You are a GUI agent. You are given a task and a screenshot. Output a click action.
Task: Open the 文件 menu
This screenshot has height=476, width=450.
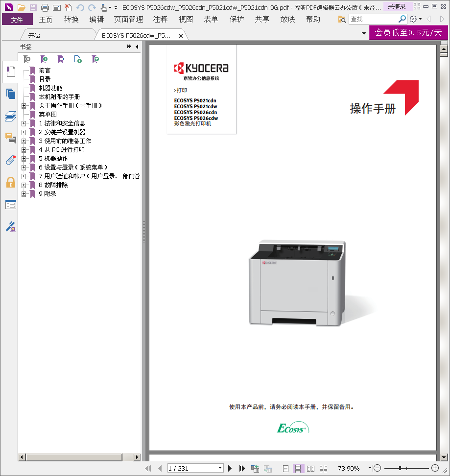pyautogui.click(x=17, y=20)
